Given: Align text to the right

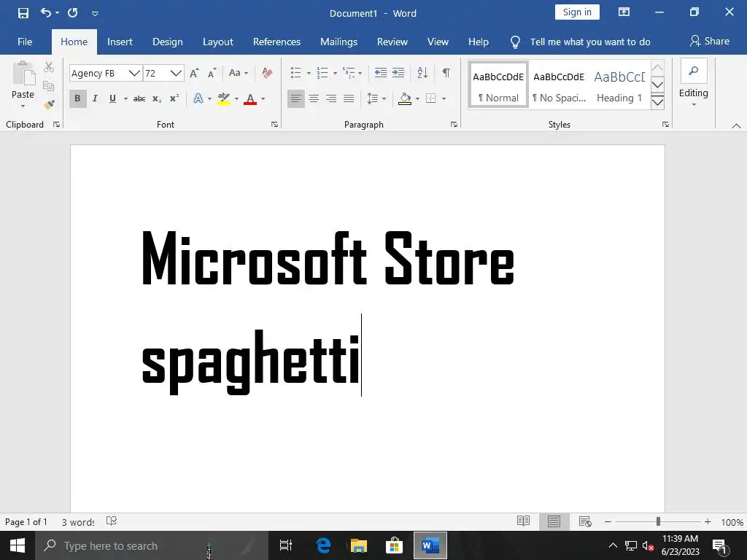Looking at the screenshot, I should click(x=331, y=98).
